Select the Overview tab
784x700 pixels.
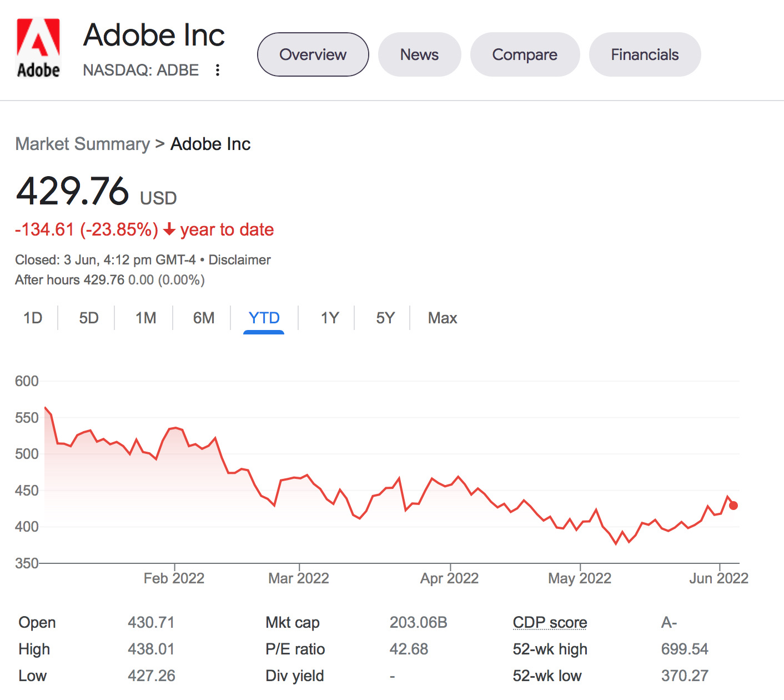point(313,54)
